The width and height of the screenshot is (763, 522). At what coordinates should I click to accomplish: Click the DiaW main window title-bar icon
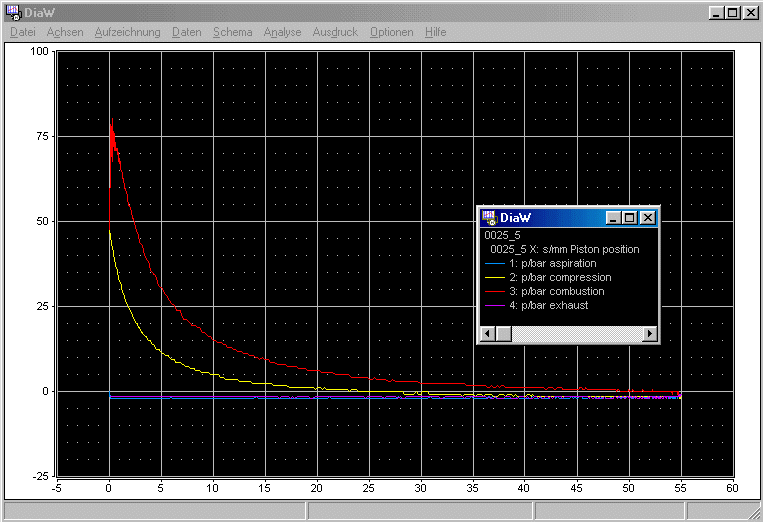point(13,13)
